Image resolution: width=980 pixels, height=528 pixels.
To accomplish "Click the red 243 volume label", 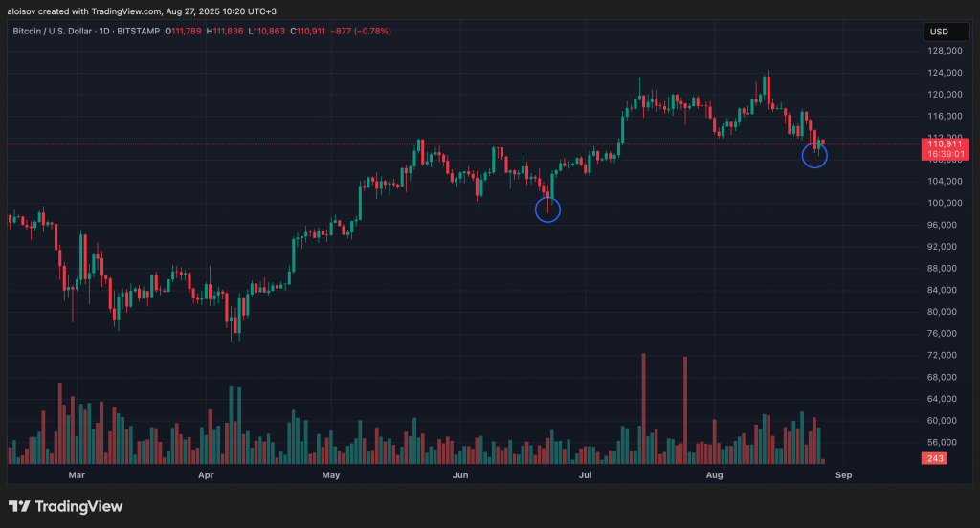I will [933, 460].
